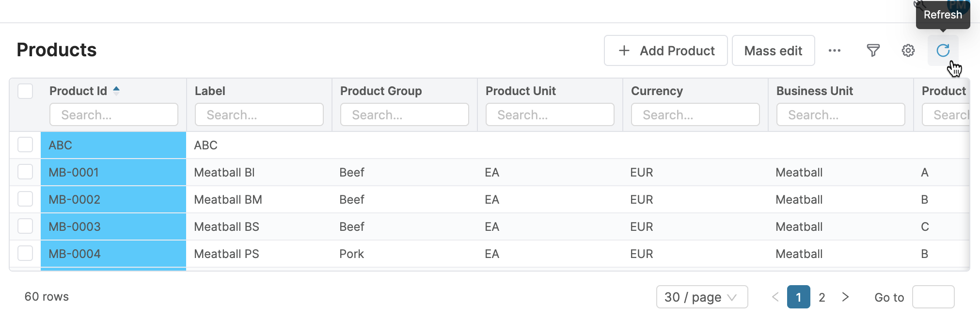Expand the 30 / page dropdown

pyautogui.click(x=701, y=297)
